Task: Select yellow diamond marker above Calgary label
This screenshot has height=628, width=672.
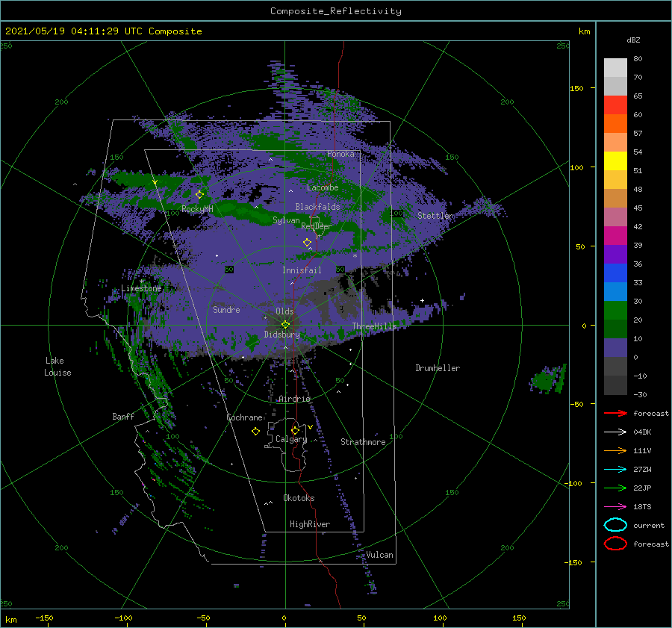Action: 295,430
